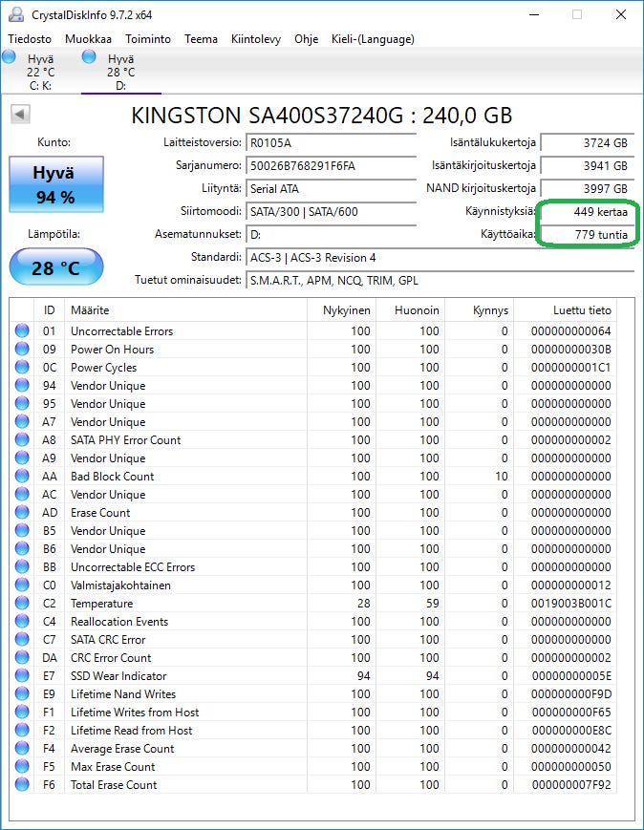The image size is (644, 830).
Task: Select the C: K: drive status orb
Action: coord(10,58)
